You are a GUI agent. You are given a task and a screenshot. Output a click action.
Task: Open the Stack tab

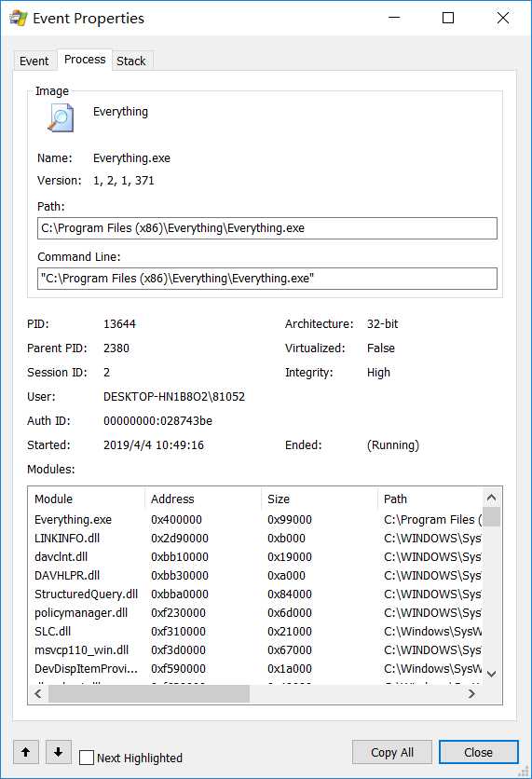click(x=131, y=61)
